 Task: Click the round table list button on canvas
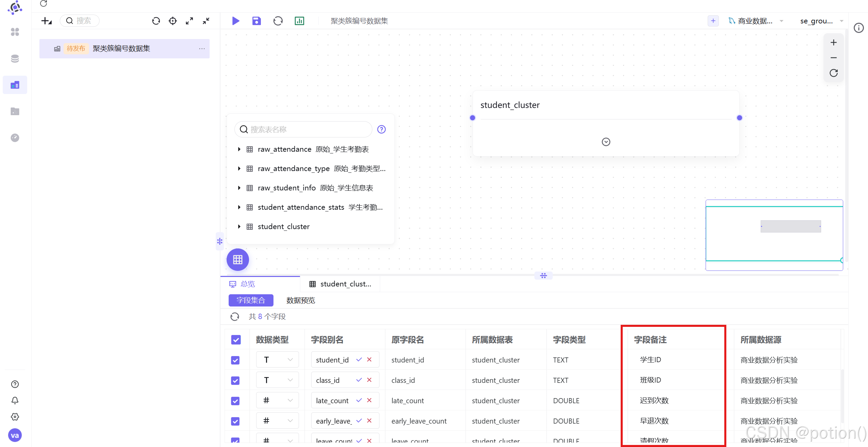pos(238,260)
